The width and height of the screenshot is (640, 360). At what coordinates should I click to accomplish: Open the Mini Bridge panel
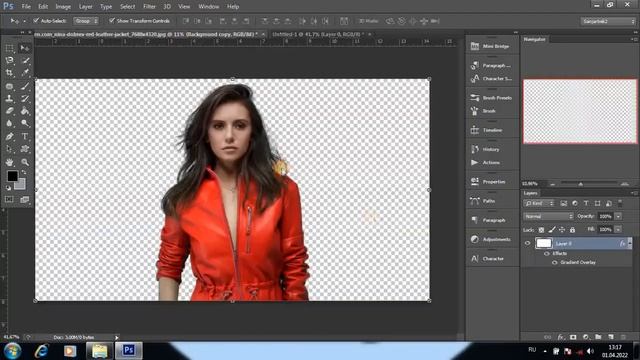(491, 46)
